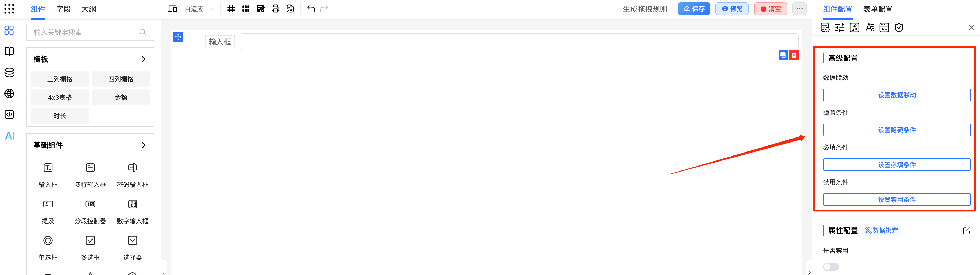The image size is (980, 275).
Task: Select the 三列栅格 template
Action: 60,79
